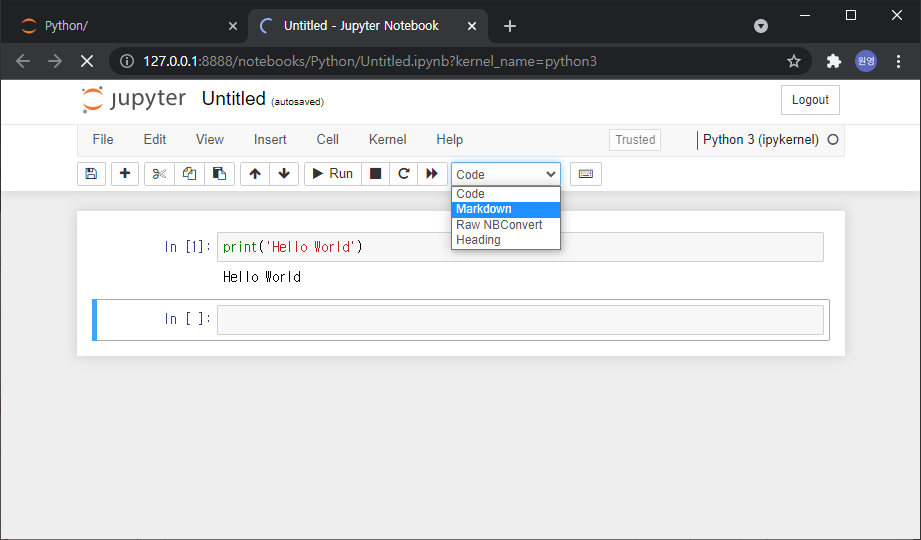921x540 pixels.
Task: Close the Python/ tab
Action: 233,26
